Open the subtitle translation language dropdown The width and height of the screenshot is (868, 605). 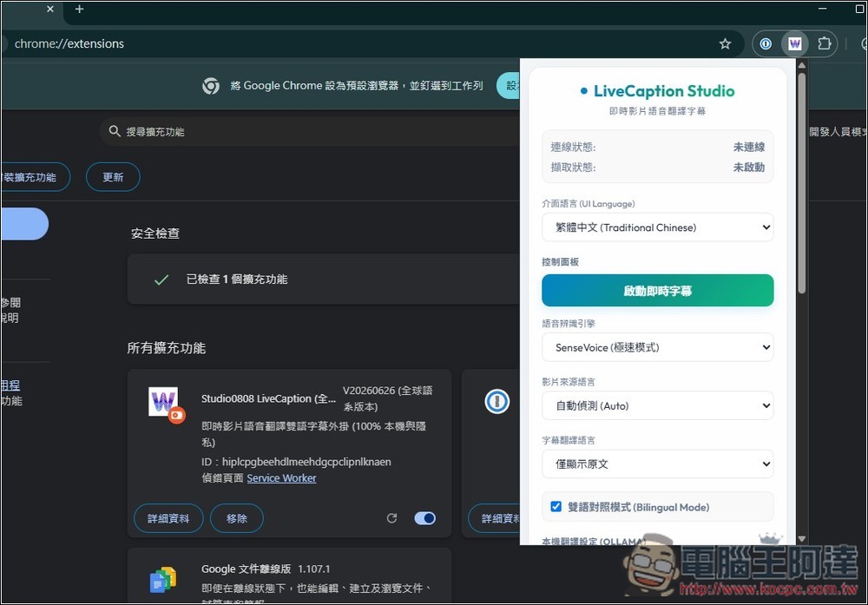click(657, 464)
